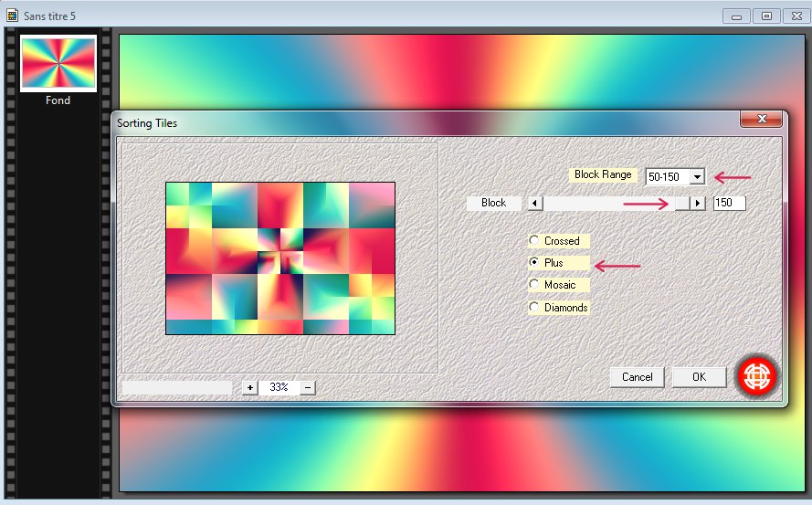This screenshot has width=812, height=505.
Task: Click the Sans titre 5 window icon
Action: (12, 16)
